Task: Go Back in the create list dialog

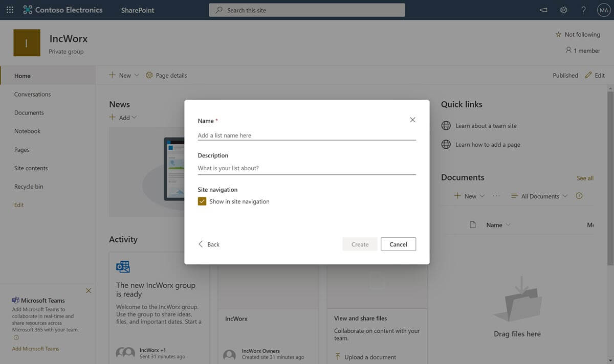Action: [x=209, y=244]
